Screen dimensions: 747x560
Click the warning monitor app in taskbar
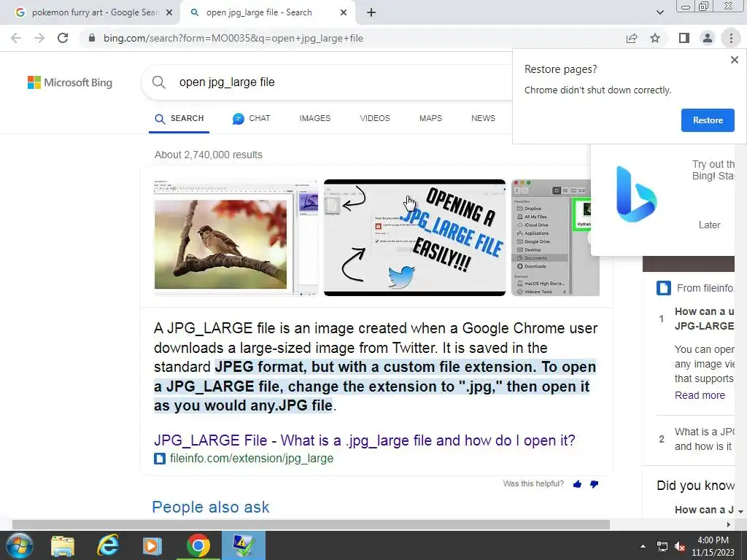[x=244, y=545]
